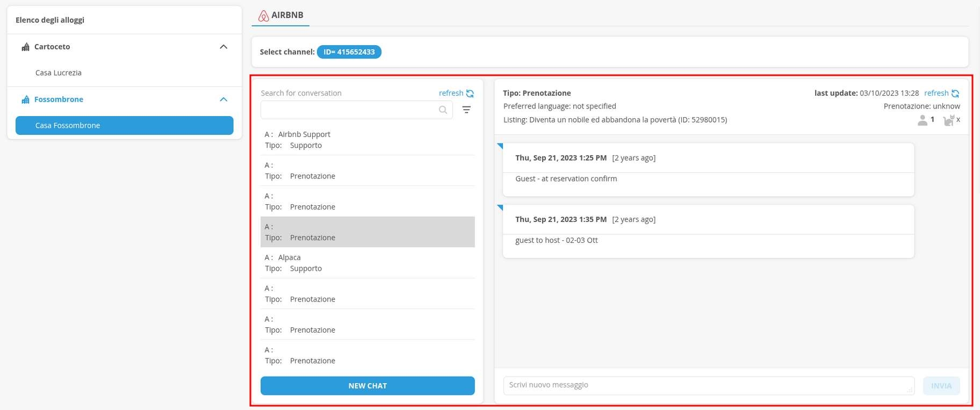The height and width of the screenshot is (410, 980).
Task: Open the Alpaca support conversation
Action: point(367,263)
